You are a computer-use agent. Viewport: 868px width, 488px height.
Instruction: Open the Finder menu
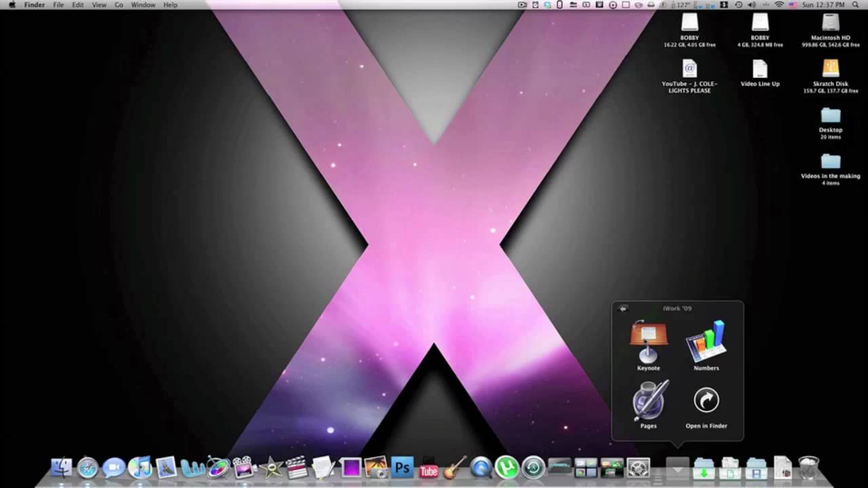point(35,5)
